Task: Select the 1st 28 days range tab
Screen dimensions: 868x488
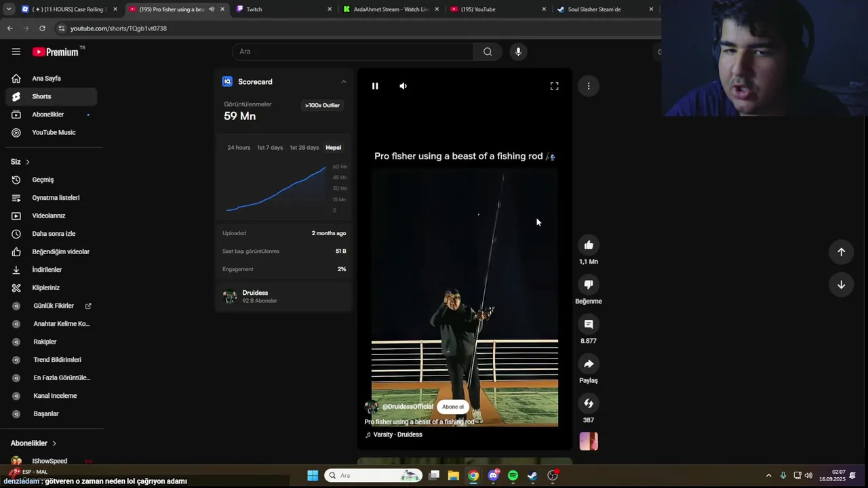Action: (304, 147)
